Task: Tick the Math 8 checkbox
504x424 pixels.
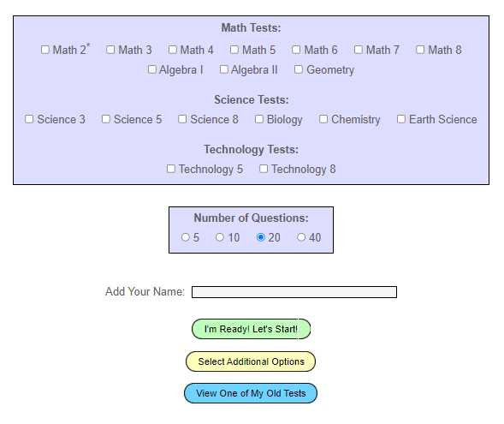Action: click(x=420, y=50)
